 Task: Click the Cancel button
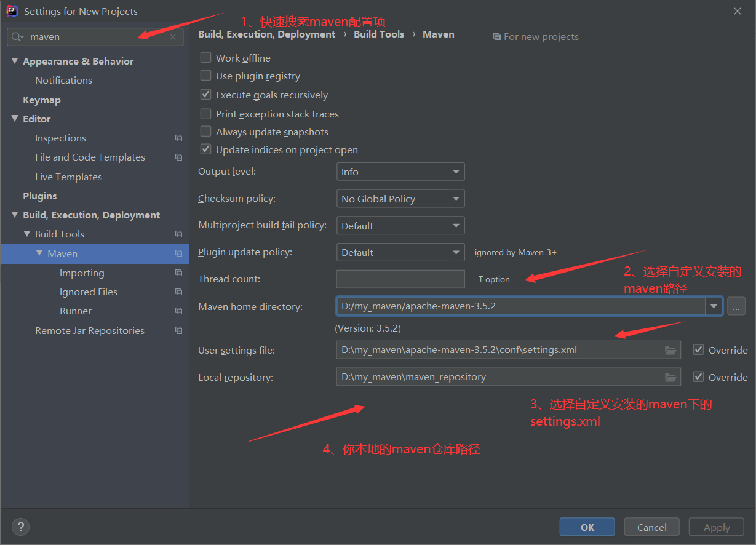pyautogui.click(x=652, y=527)
